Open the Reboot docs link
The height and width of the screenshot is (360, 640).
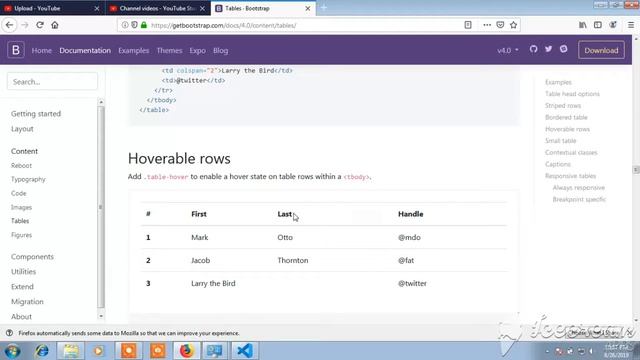pyautogui.click(x=21, y=165)
